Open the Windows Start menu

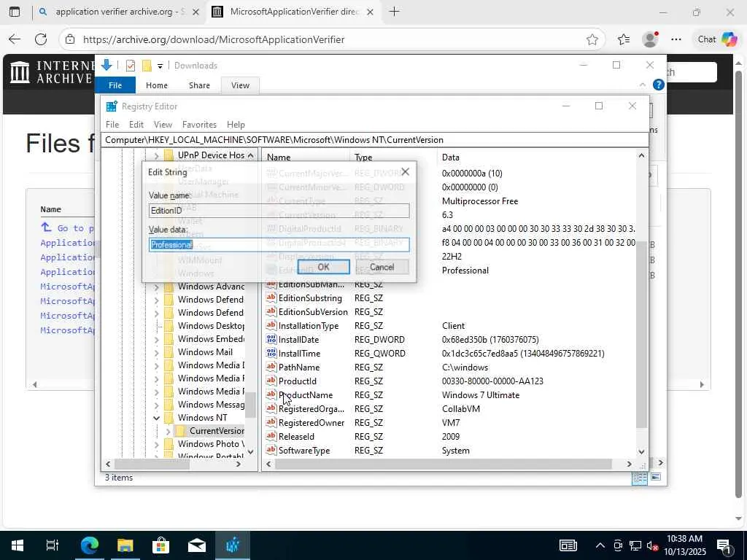[18, 545]
